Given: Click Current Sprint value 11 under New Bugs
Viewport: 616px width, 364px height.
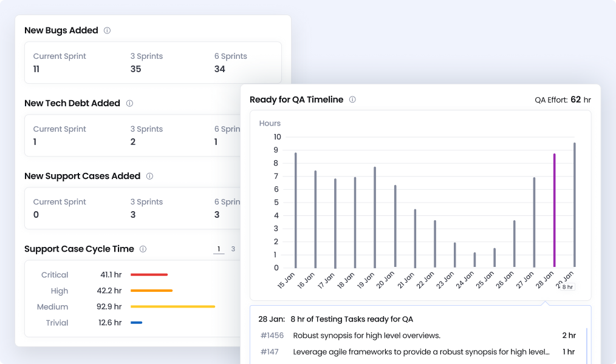Looking at the screenshot, I should coord(36,69).
